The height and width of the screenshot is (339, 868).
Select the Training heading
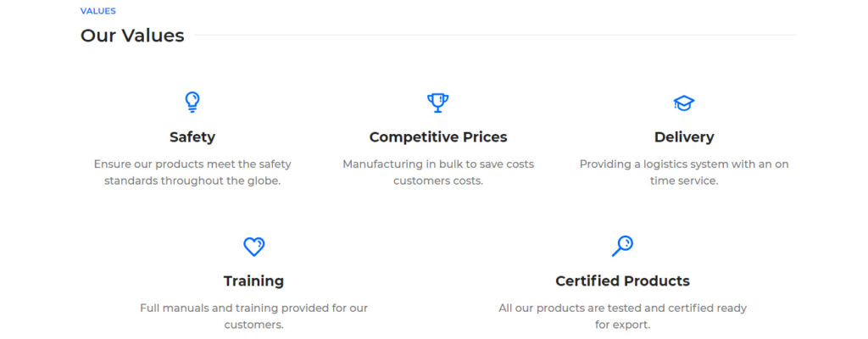pos(253,281)
